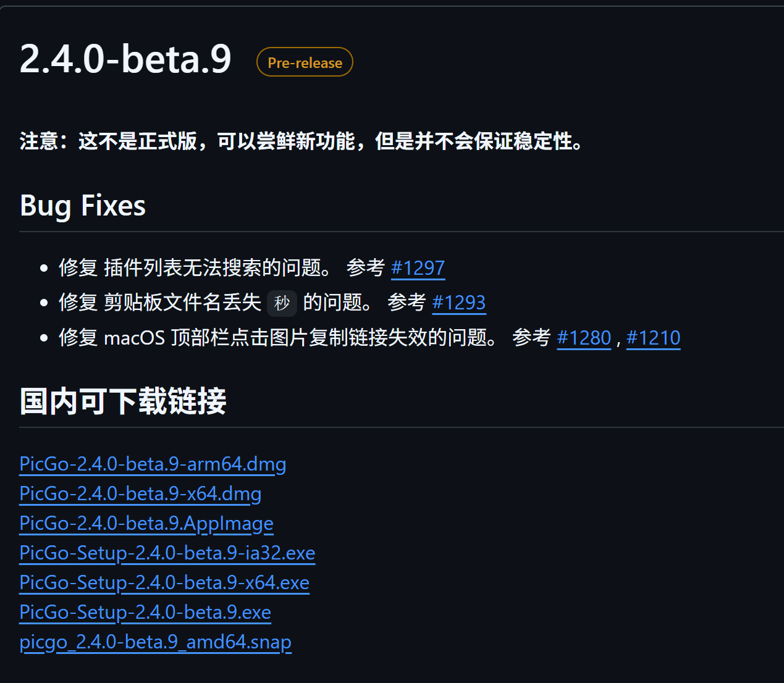The width and height of the screenshot is (784, 683).
Task: Download picgo amd64.snap package
Action: click(x=155, y=642)
